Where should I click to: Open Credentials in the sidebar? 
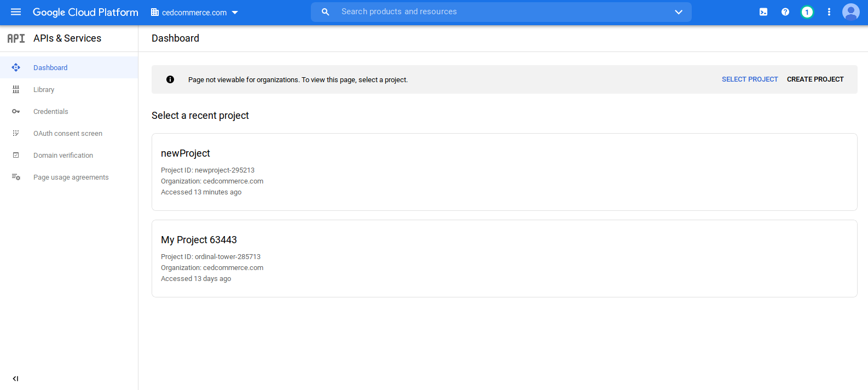pyautogui.click(x=69, y=111)
